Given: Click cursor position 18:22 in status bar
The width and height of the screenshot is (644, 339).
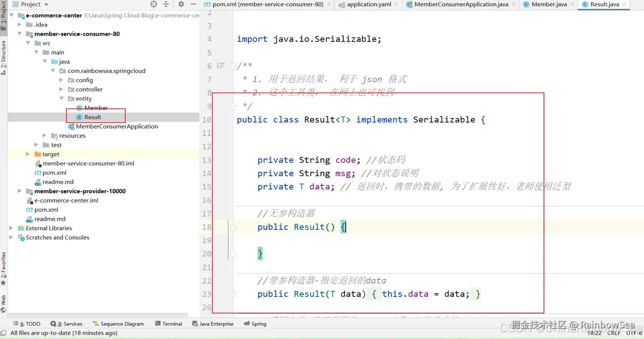Looking at the screenshot, I should pos(594,333).
